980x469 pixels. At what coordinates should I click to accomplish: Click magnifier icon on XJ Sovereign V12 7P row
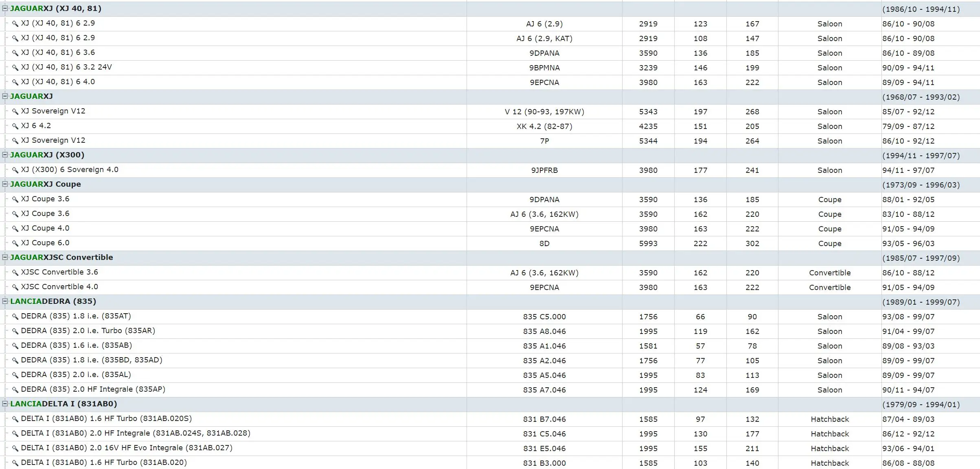coord(15,141)
